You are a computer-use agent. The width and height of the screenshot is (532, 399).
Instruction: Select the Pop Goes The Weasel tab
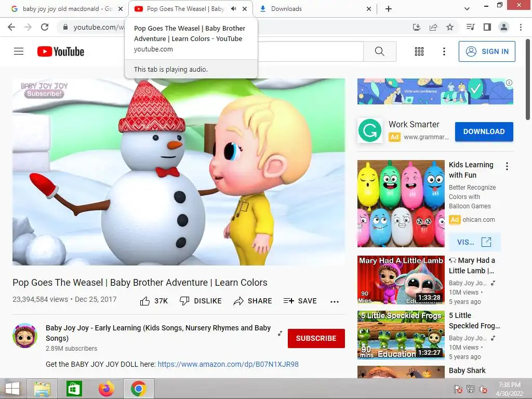pos(185,9)
